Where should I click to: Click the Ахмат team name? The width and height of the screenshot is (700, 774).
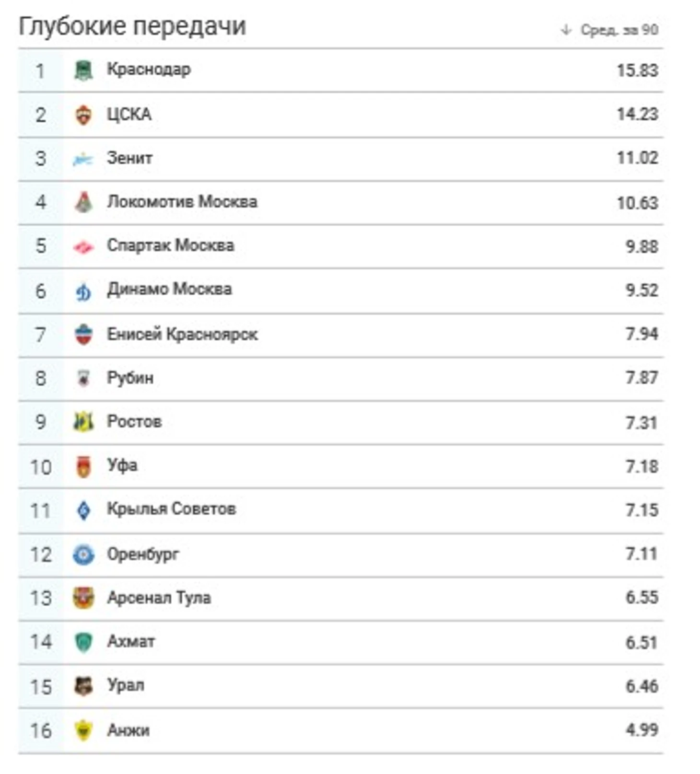131,641
